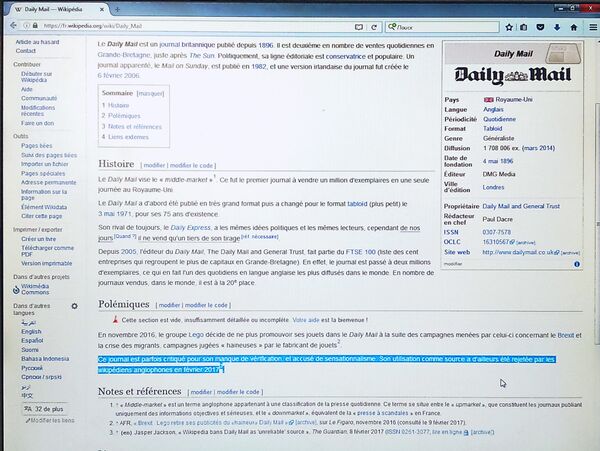This screenshot has width=600, height=451.
Task: Click 'modifier' next to Histoire heading
Action: click(x=154, y=166)
